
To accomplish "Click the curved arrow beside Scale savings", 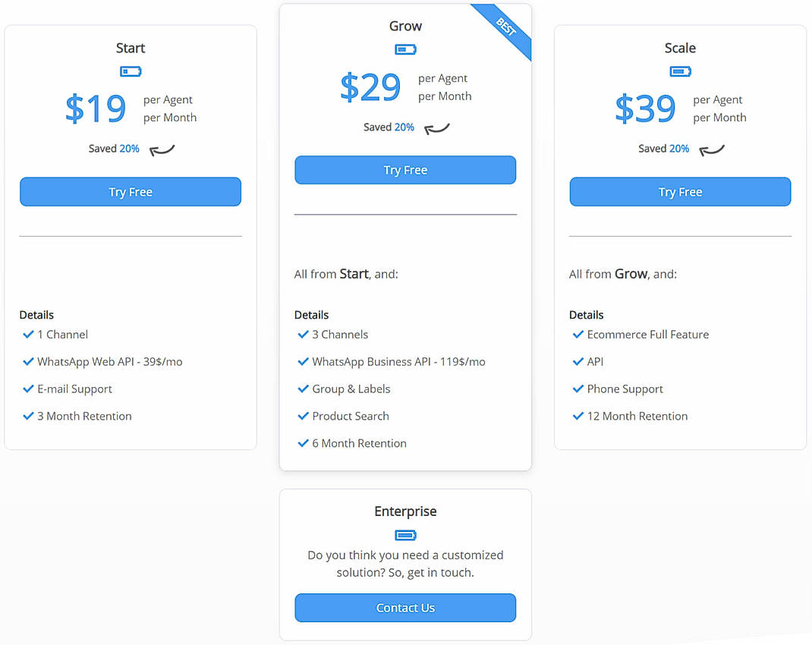I will (712, 150).
